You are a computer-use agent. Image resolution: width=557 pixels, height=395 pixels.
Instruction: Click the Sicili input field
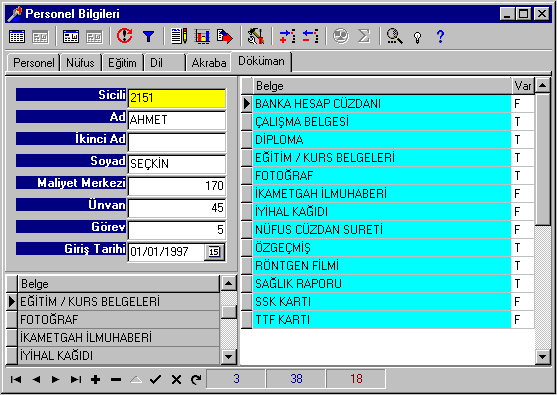click(177, 98)
